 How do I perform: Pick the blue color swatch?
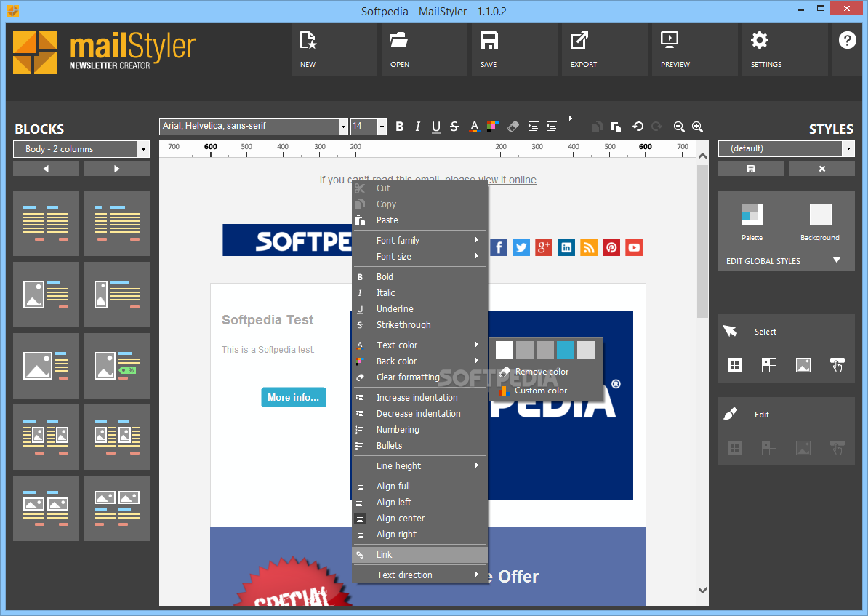565,350
